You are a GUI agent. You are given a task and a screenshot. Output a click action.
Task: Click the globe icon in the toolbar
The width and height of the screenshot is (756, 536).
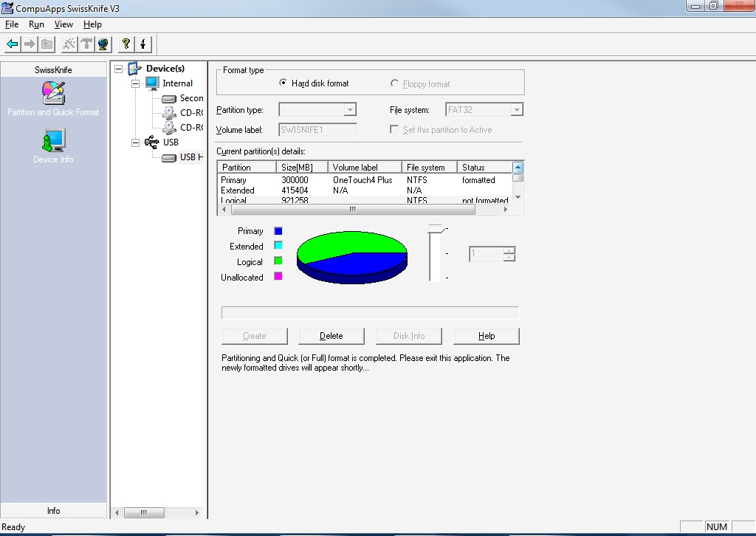pyautogui.click(x=103, y=44)
